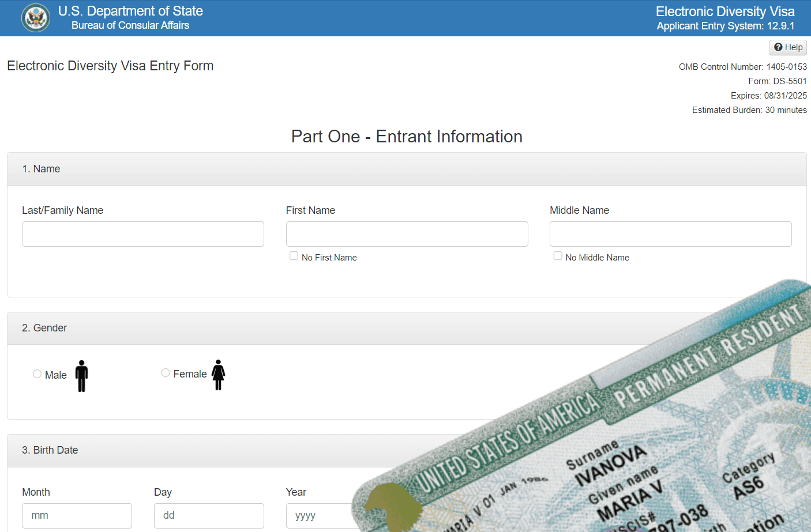The width and height of the screenshot is (811, 532).
Task: Click the Middle Name input field
Action: point(671,234)
